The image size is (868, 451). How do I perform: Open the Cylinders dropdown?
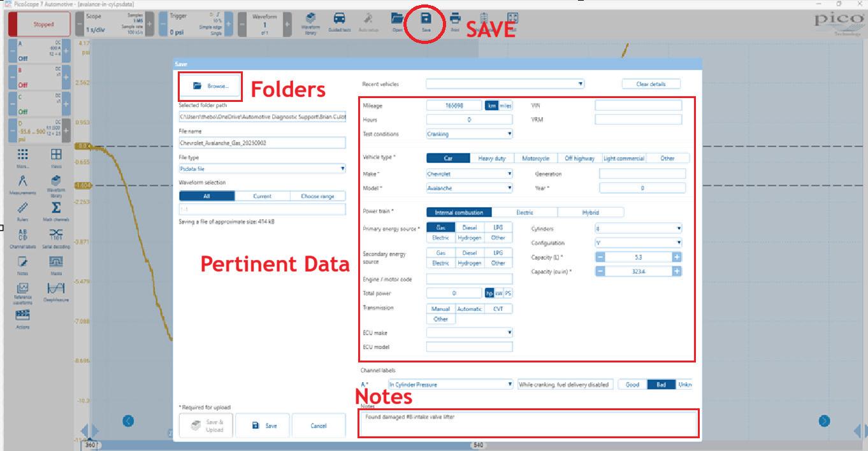[639, 228]
